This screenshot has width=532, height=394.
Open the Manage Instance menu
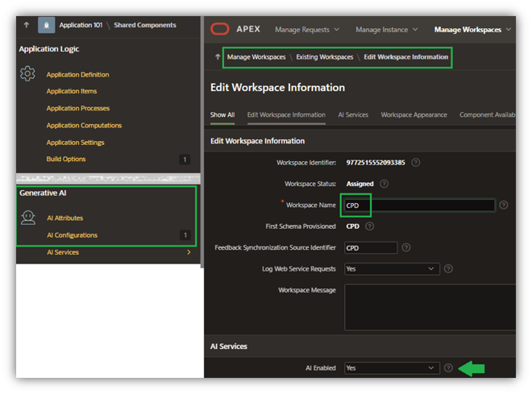388,30
